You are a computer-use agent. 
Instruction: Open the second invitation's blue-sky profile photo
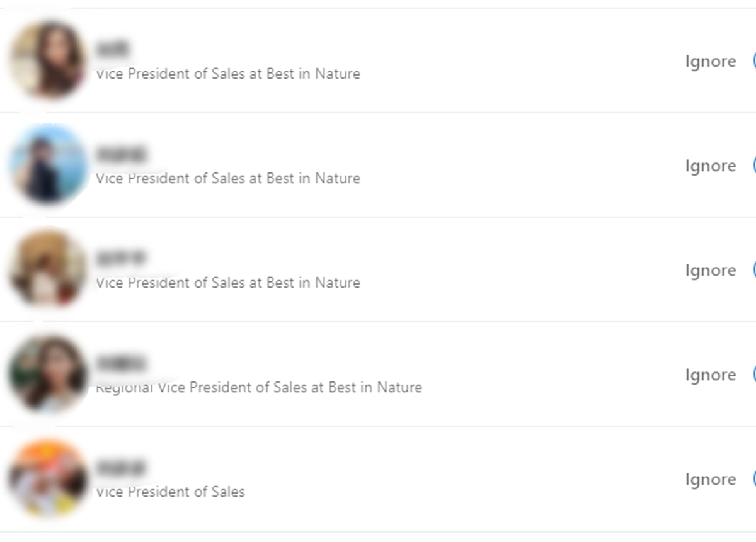[x=48, y=165]
